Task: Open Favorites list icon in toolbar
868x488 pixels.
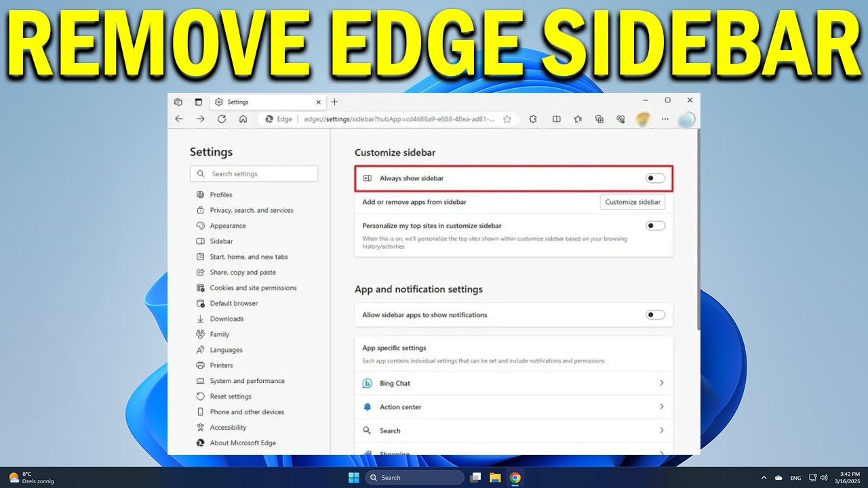Action: [578, 119]
